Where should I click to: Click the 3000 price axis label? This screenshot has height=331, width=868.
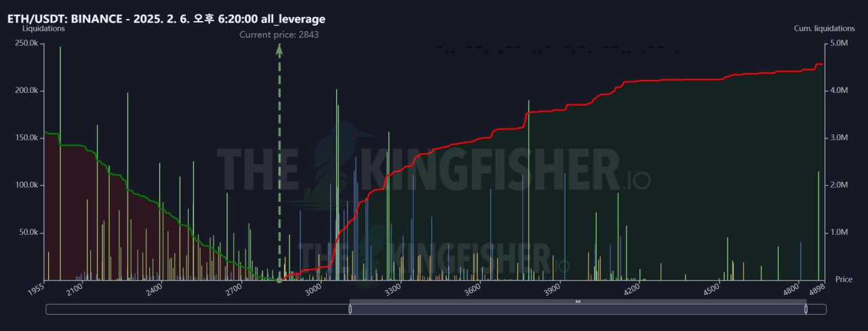313,290
